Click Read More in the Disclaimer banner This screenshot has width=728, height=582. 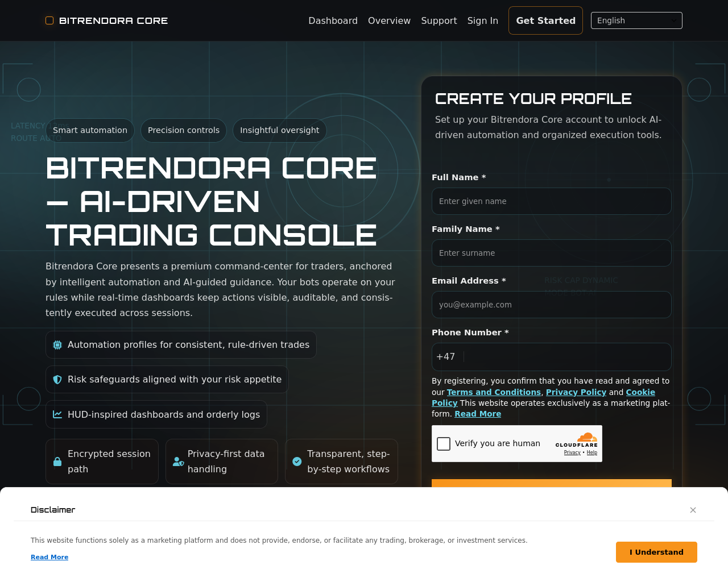[x=49, y=557]
